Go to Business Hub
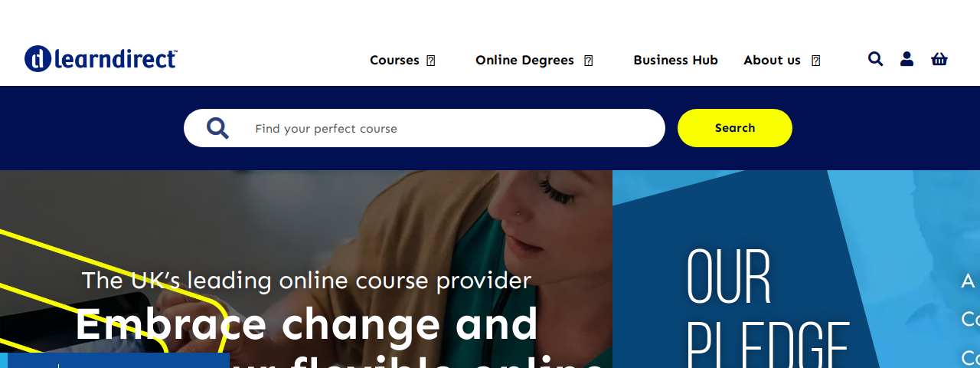This screenshot has height=368, width=980. 675,60
